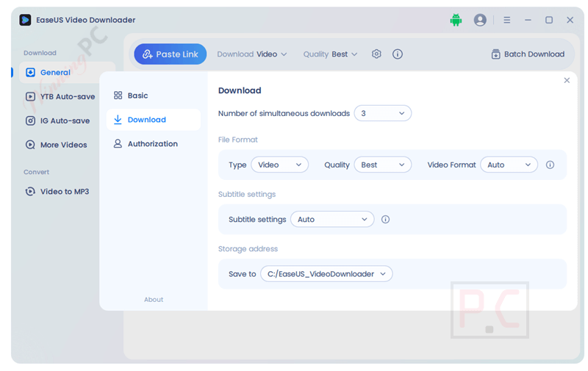Viewport: 588px width, 371px height.
Task: Click the Paste Link button
Action: pyautogui.click(x=171, y=54)
